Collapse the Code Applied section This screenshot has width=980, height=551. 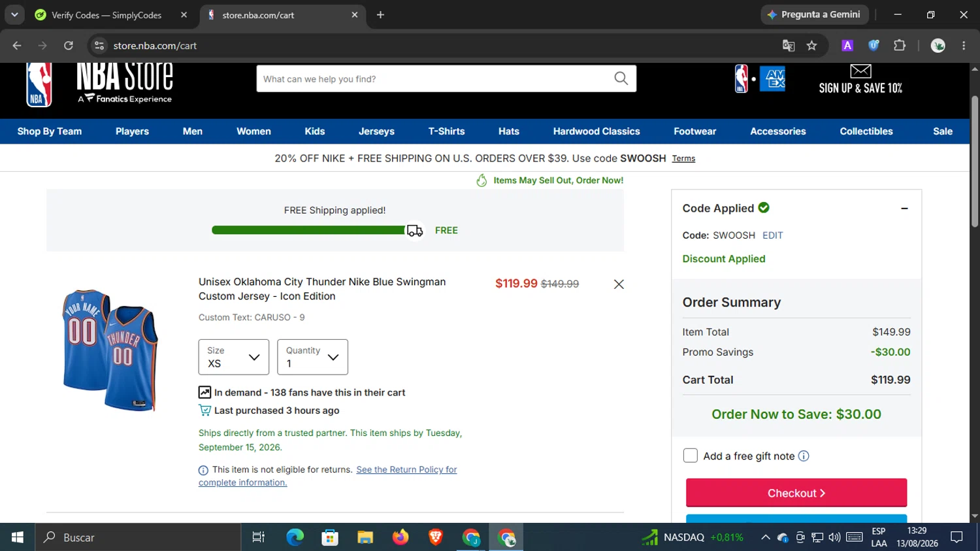904,209
